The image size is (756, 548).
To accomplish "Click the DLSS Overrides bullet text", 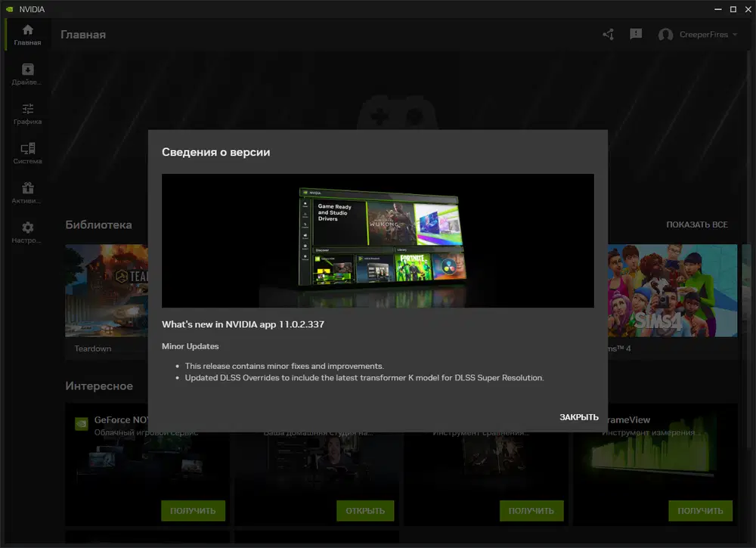I will 364,378.
